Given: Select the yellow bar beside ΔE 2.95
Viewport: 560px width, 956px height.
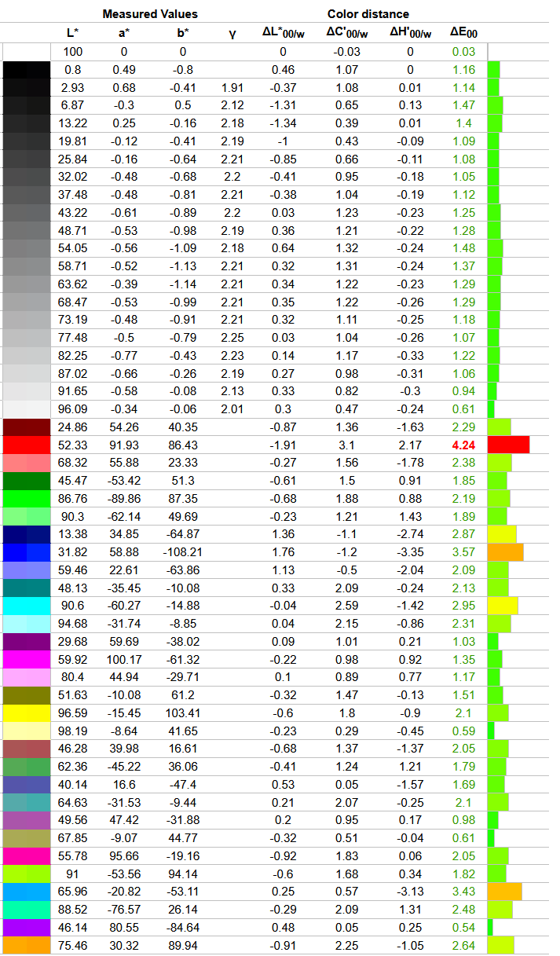Looking at the screenshot, I should click(503, 606).
